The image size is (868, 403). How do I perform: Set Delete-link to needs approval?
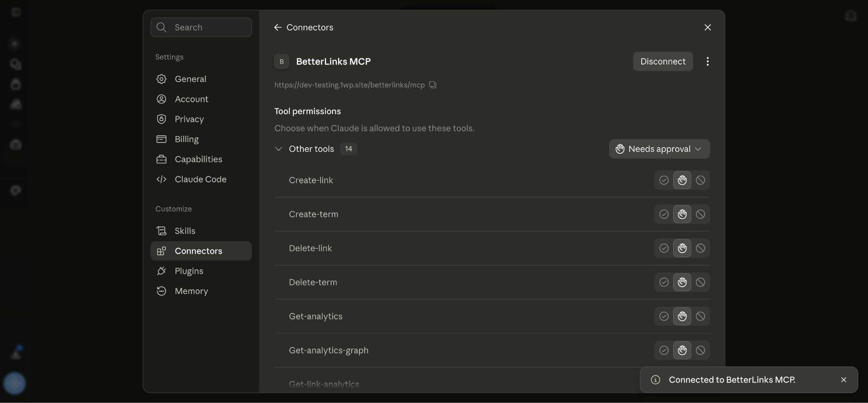[682, 248]
